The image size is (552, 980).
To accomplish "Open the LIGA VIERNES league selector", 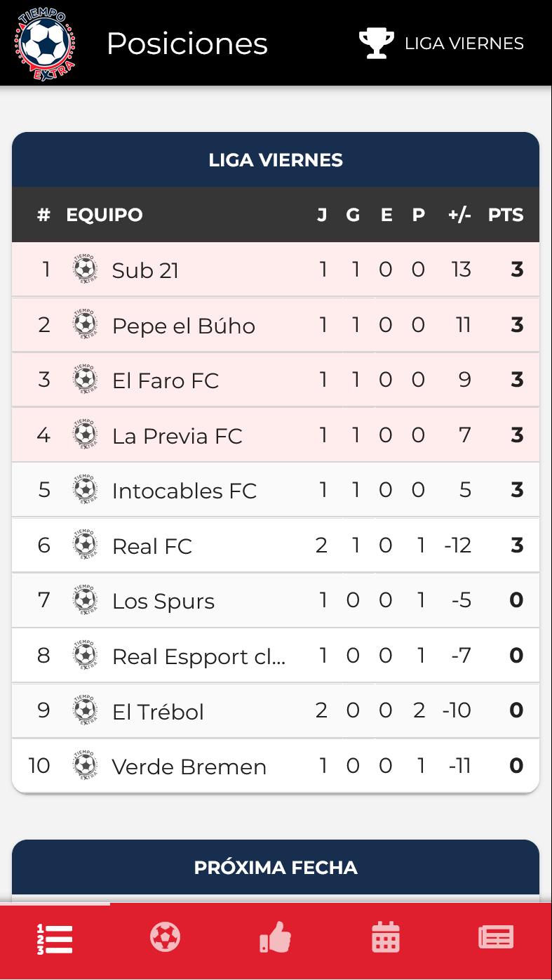I will pos(442,43).
